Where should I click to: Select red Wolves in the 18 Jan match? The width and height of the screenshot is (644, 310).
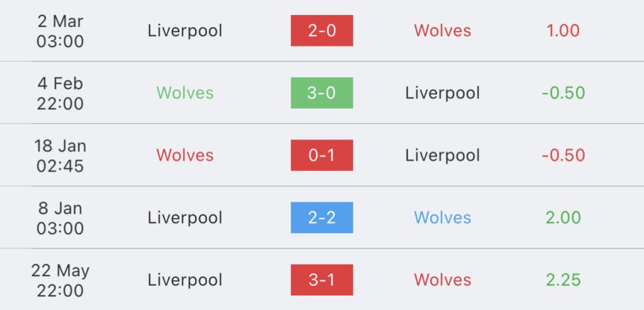(x=185, y=155)
